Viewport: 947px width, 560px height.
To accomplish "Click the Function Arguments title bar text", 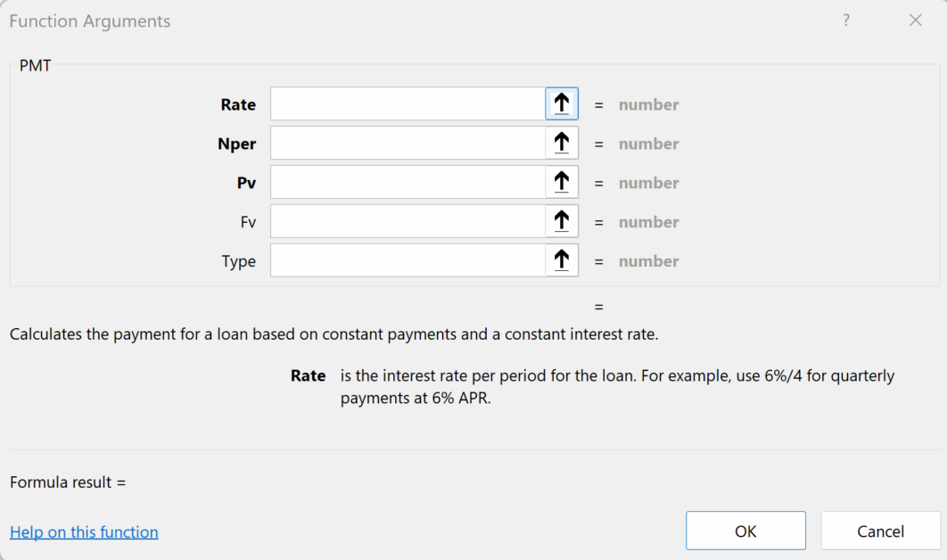I will pyautogui.click(x=90, y=21).
